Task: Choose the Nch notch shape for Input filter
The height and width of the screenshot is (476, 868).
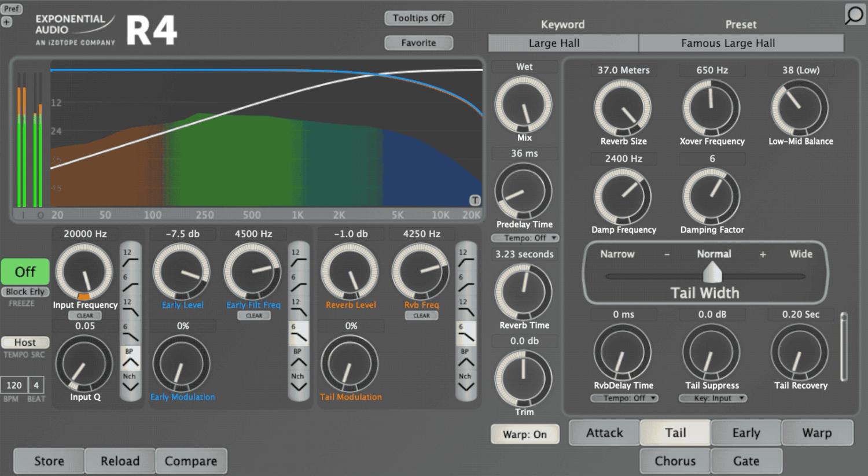Action: [x=130, y=383]
